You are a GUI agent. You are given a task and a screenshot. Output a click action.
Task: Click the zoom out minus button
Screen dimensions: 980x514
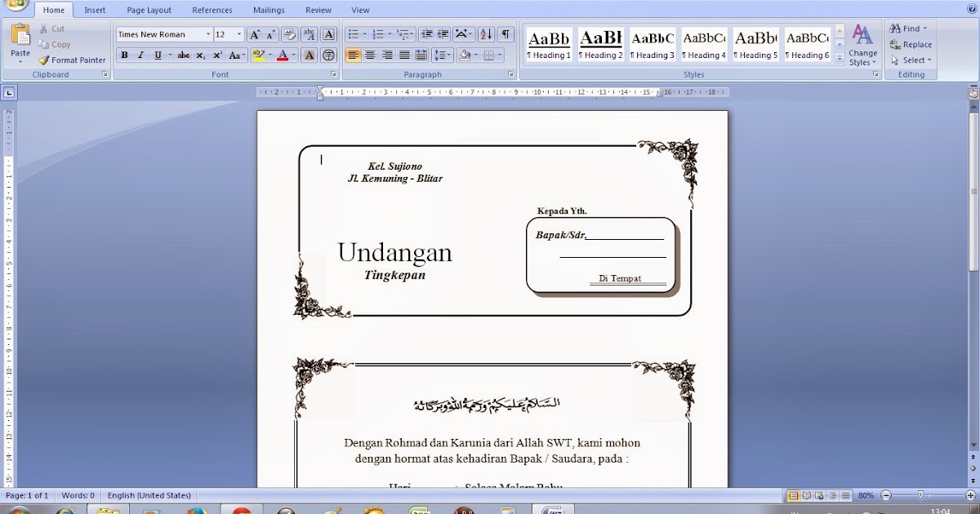886,495
